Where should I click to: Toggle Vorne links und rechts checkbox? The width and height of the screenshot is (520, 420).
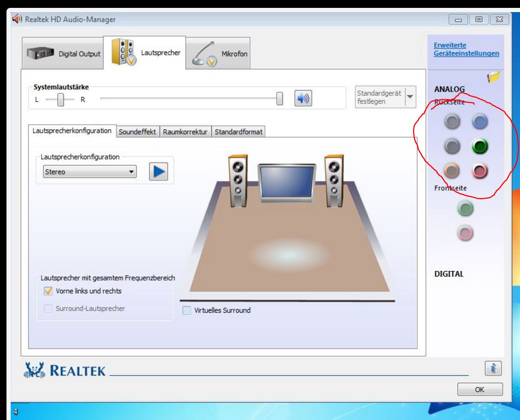coord(48,291)
